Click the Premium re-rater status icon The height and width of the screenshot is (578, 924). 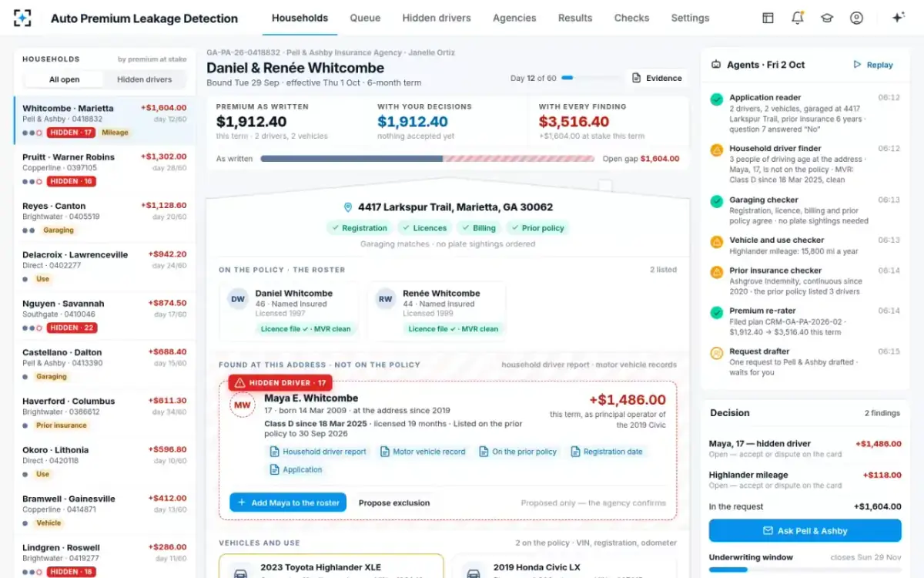click(716, 312)
